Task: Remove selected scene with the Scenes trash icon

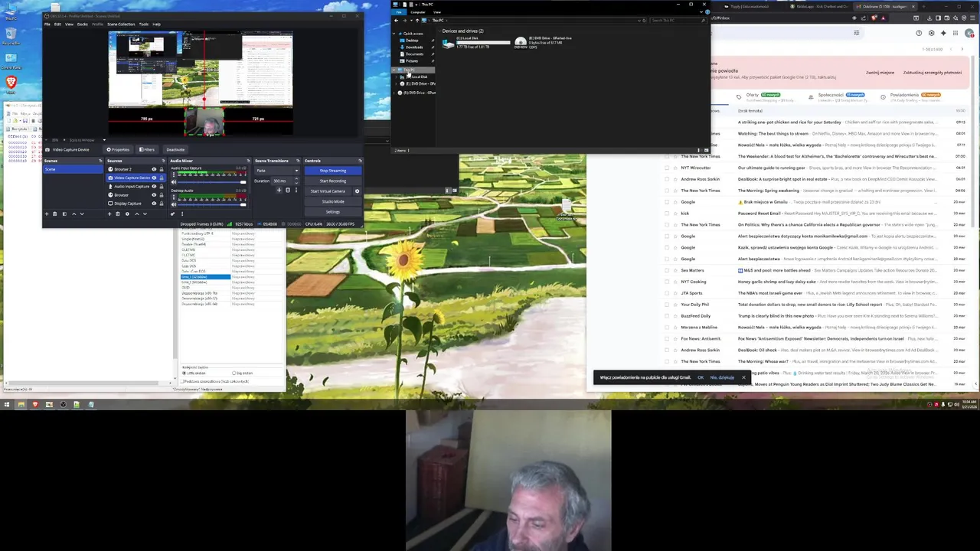Action: click(54, 214)
